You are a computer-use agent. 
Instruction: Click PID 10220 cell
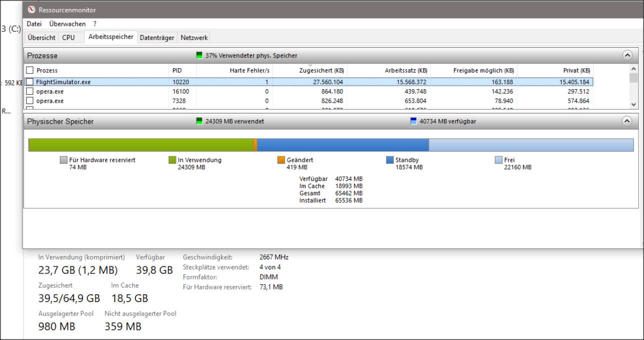[180, 82]
